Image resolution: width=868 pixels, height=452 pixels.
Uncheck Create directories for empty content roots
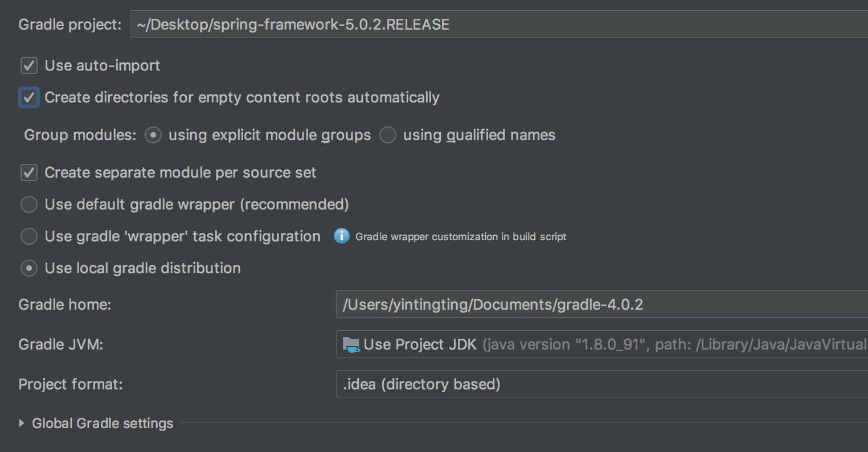click(29, 97)
